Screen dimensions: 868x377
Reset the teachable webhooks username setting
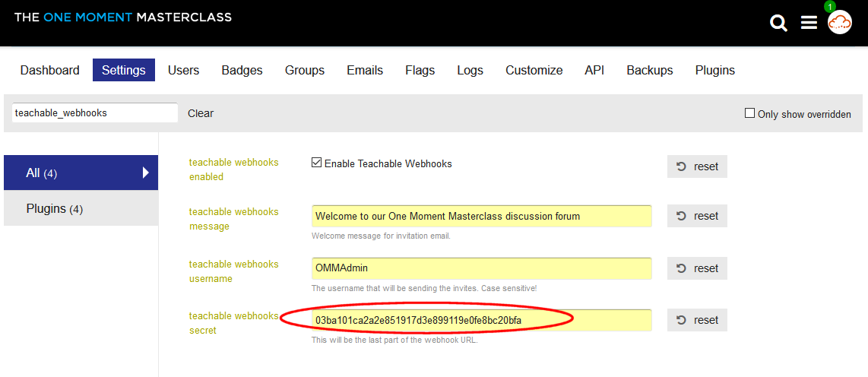[x=697, y=268]
